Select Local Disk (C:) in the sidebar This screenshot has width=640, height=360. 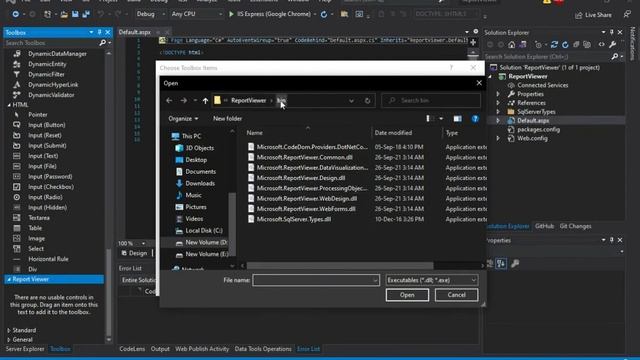(x=204, y=231)
